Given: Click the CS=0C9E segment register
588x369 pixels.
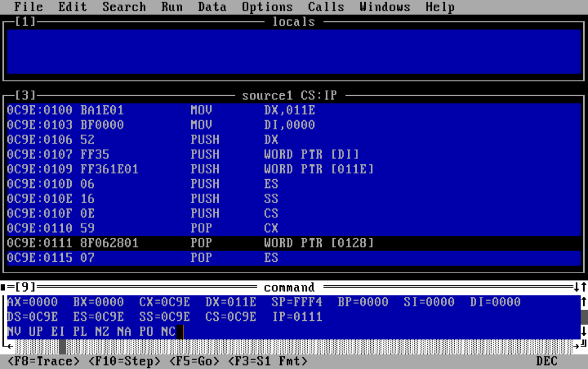Looking at the screenshot, I should (231, 317).
